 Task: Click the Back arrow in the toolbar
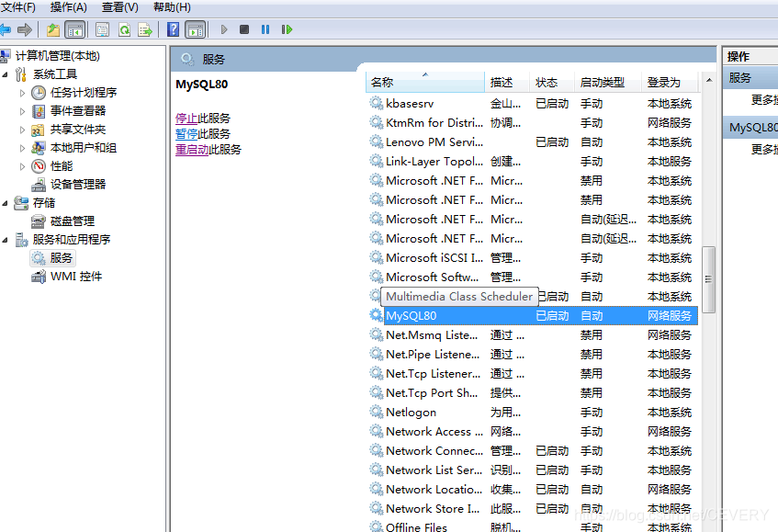(x=5, y=29)
